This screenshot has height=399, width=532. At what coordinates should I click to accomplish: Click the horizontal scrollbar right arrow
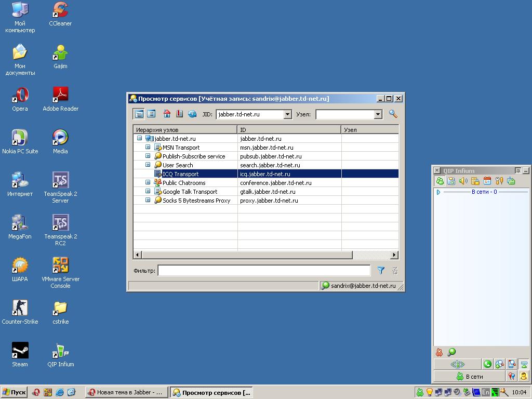[x=394, y=255]
